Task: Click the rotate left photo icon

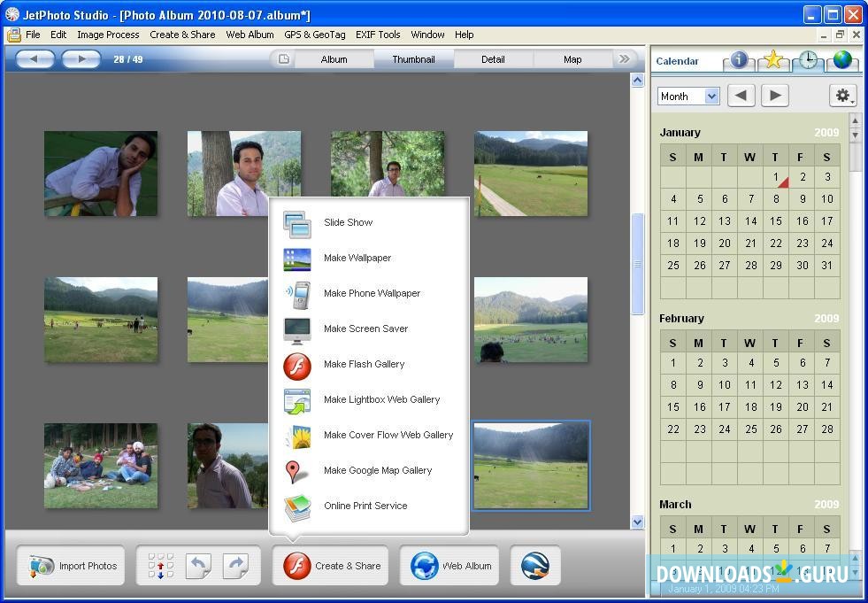Action: tap(198, 566)
